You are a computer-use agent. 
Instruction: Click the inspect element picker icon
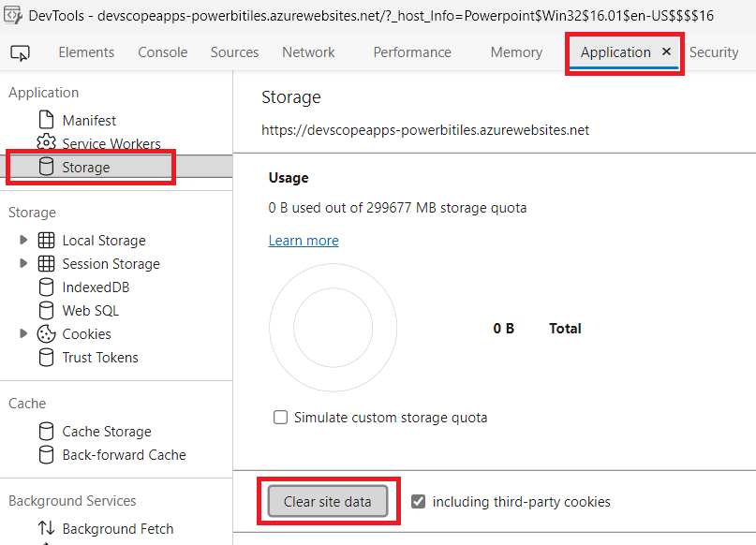[x=20, y=53]
